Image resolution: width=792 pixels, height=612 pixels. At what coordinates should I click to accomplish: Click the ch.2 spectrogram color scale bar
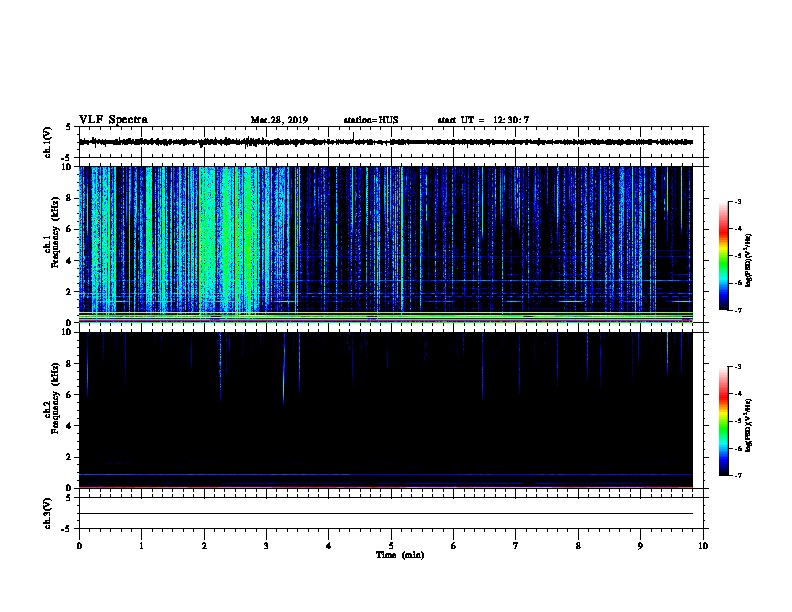tap(724, 421)
